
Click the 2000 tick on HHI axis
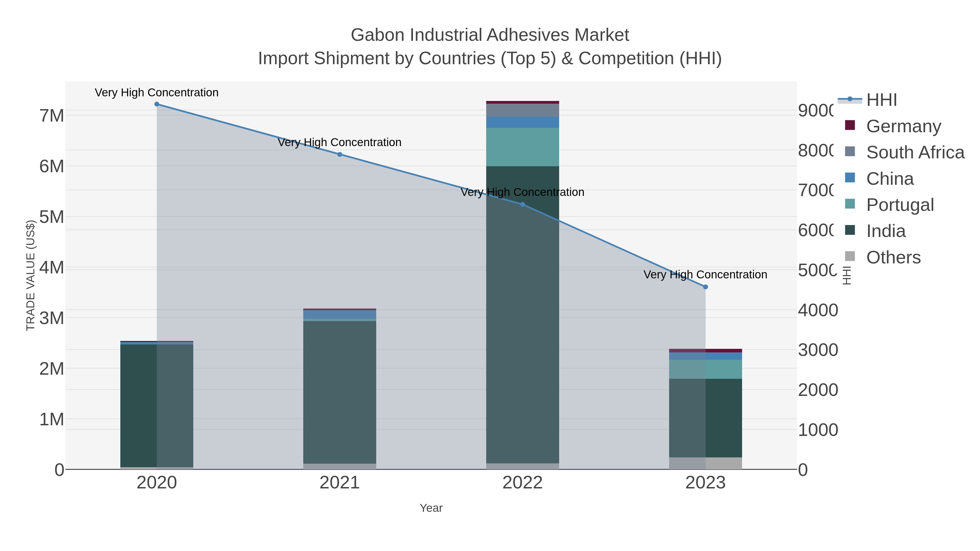pos(818,390)
